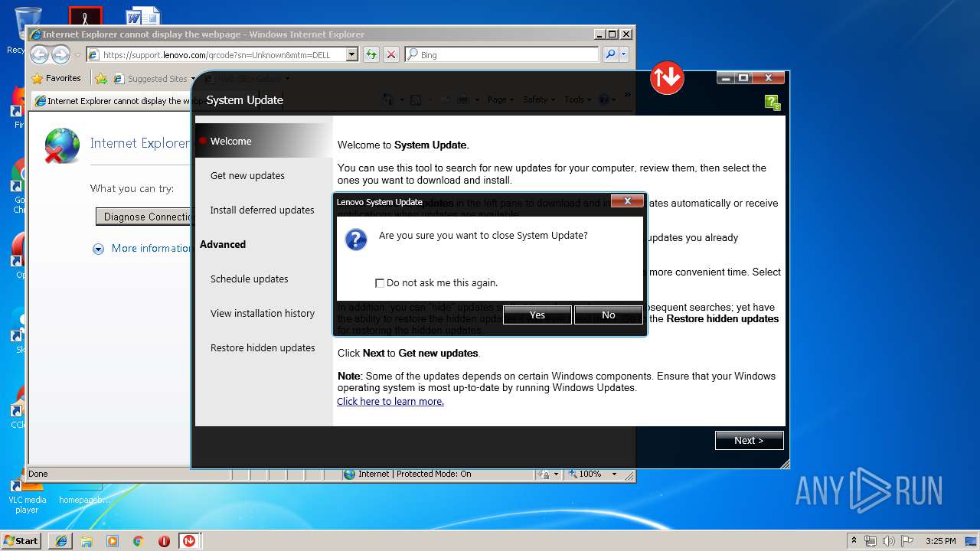Select the Adobe Acrobat desktop icon

coord(86,16)
